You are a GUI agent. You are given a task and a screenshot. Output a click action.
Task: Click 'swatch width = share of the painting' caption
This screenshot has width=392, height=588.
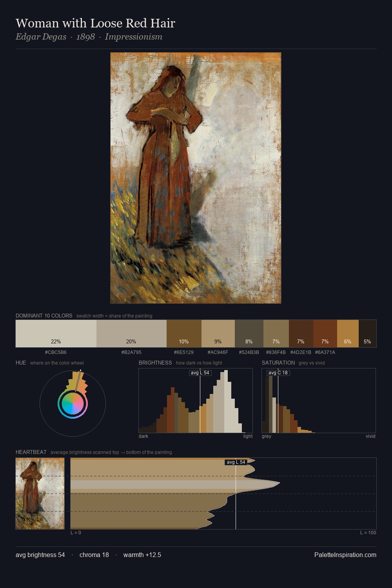click(114, 316)
